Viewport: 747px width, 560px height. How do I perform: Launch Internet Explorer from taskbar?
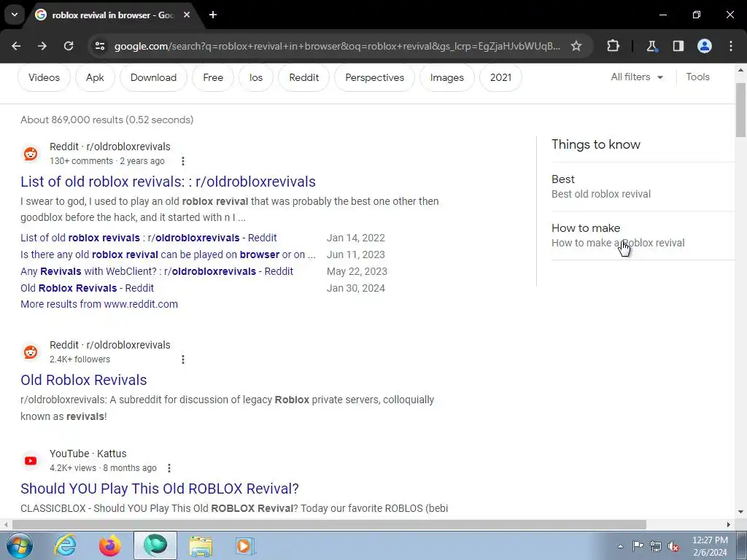coord(65,545)
